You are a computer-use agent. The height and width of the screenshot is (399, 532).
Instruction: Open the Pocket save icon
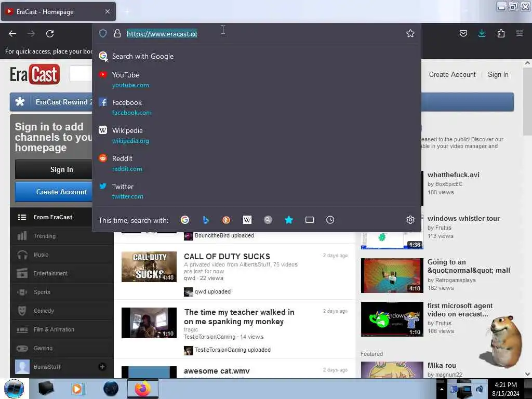pos(463,33)
